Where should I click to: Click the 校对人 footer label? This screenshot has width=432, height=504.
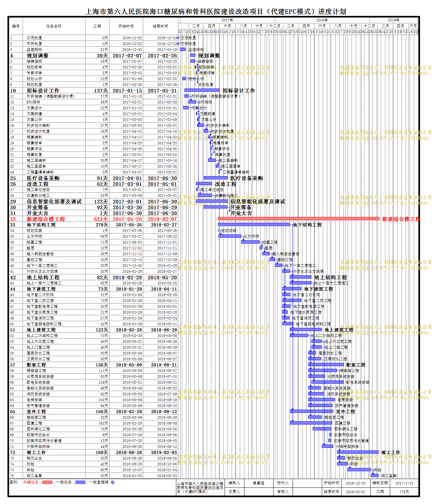pos(283,483)
